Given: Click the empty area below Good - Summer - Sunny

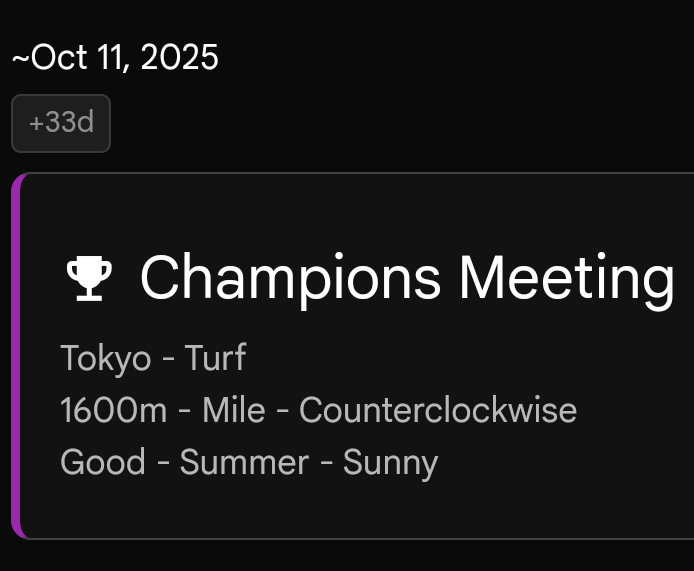Looking at the screenshot, I should [354, 509].
